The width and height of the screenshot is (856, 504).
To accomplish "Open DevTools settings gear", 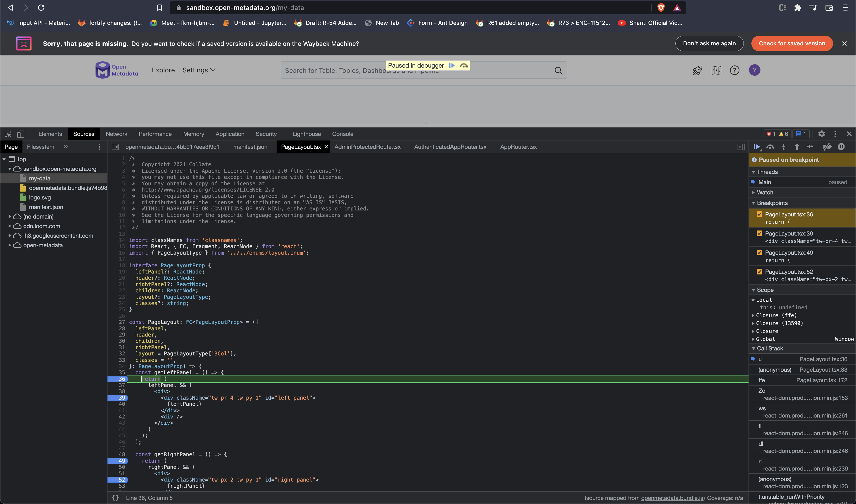I will (821, 134).
